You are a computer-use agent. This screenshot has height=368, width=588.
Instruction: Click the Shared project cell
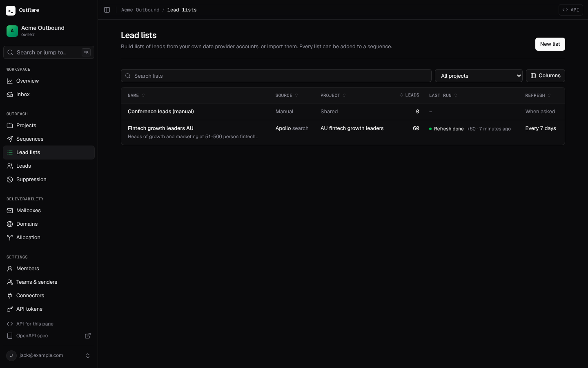[329, 112]
